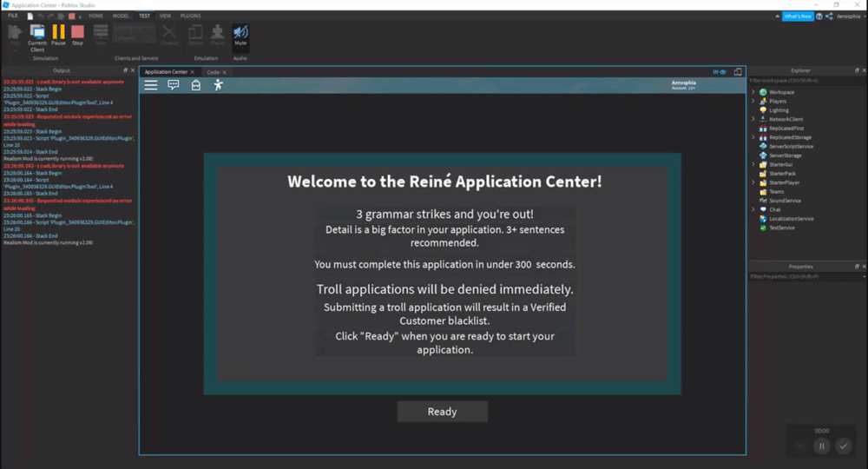Click the share icon near username
Screen dimensions: 868x469
829,17
